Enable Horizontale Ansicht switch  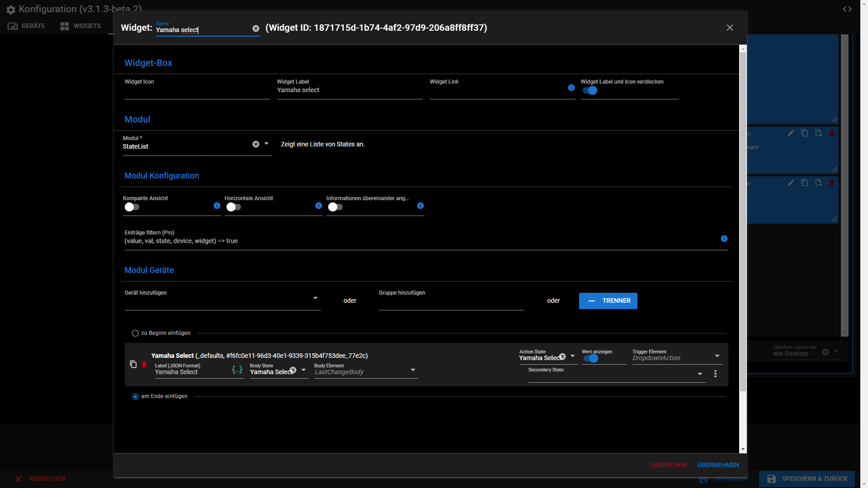[x=234, y=207]
